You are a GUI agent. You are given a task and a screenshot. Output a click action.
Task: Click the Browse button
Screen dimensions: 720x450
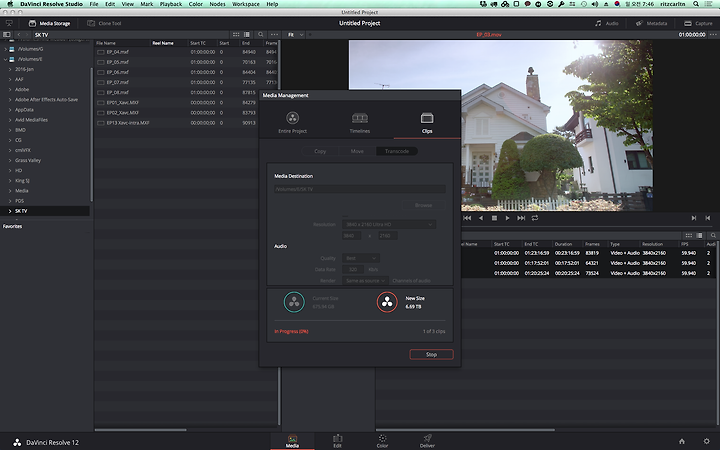point(423,205)
